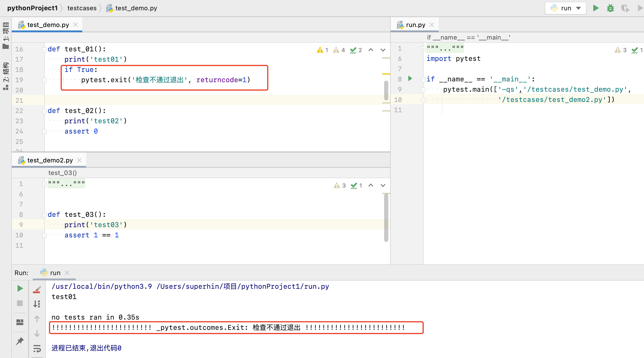Toggle the 1: 项目 project tool window
The image size is (644, 358).
pyautogui.click(x=6, y=35)
